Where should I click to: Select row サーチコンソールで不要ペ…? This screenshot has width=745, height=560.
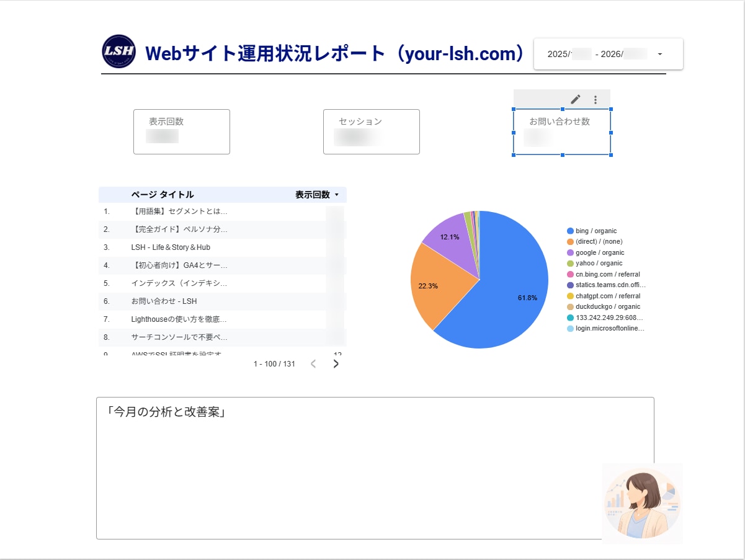coord(223,337)
